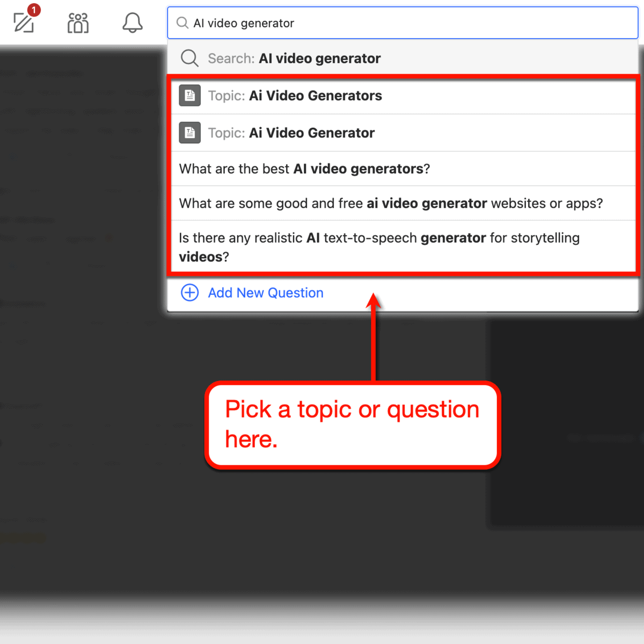644x644 pixels.
Task: Open the notifications bell icon
Action: [132, 23]
